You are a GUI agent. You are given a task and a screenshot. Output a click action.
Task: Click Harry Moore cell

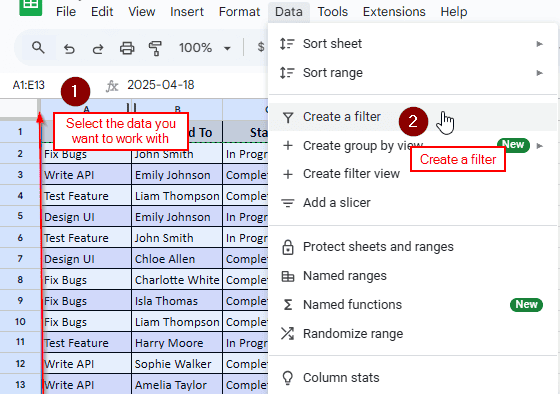177,343
